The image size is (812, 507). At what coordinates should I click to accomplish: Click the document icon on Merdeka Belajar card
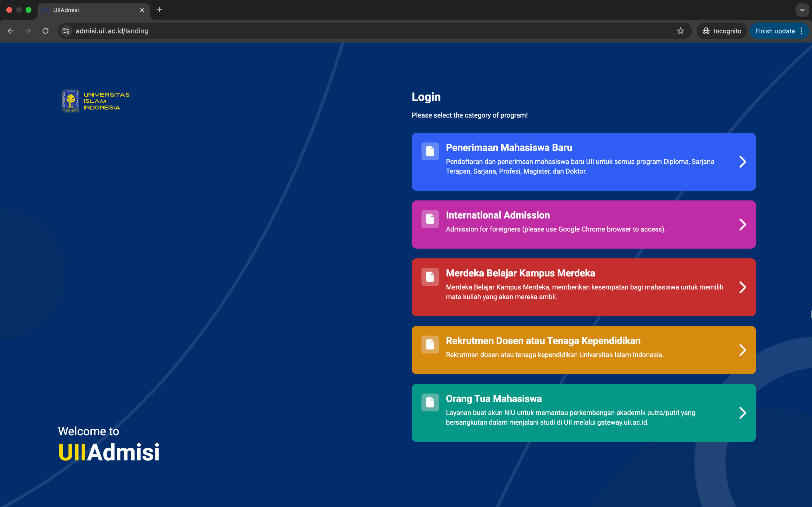tap(430, 277)
